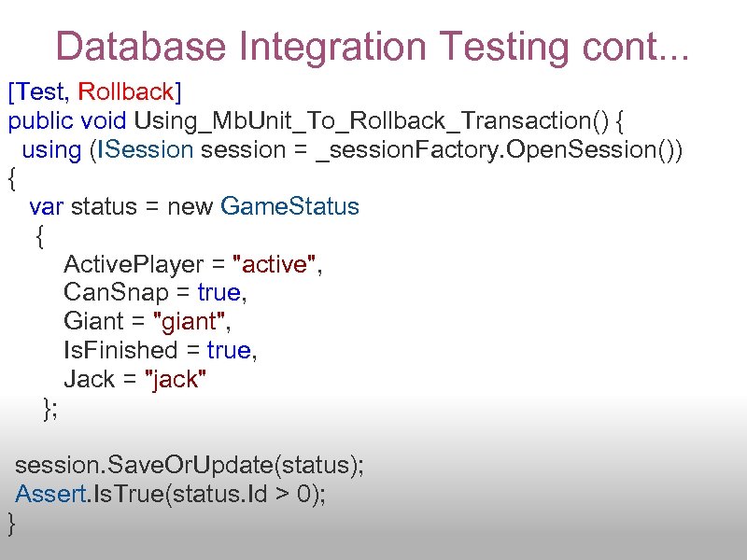Click the "[Test," attribute text
Viewport: 747px width, 560px height.
click(x=40, y=92)
